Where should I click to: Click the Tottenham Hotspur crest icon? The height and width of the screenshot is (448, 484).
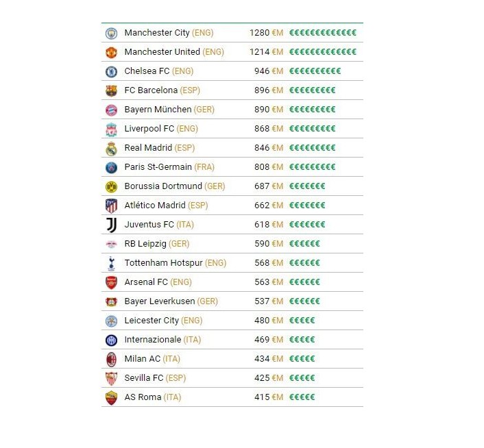click(111, 263)
